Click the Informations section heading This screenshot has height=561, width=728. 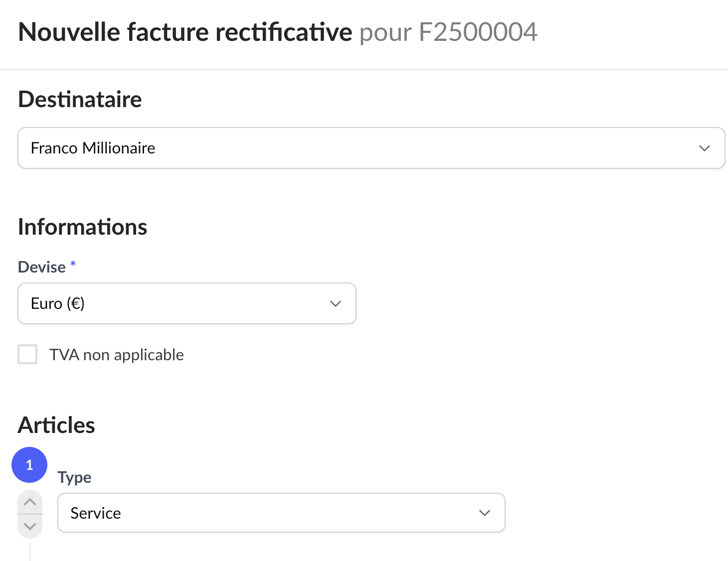click(x=82, y=227)
